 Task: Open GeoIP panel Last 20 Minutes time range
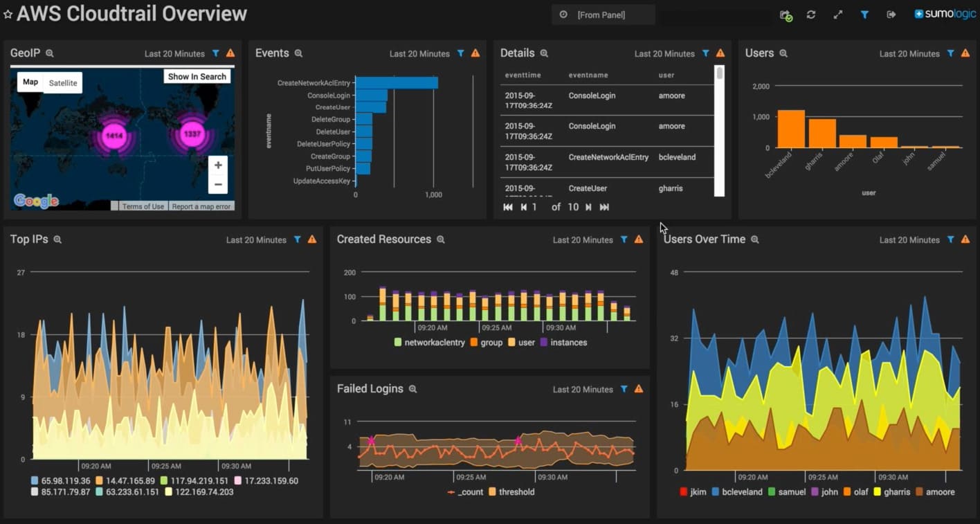point(174,53)
